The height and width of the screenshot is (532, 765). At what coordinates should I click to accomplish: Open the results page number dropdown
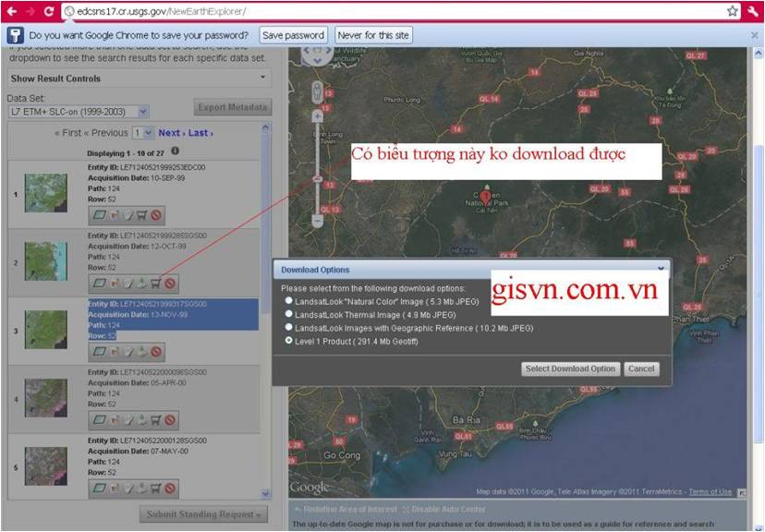(x=143, y=133)
